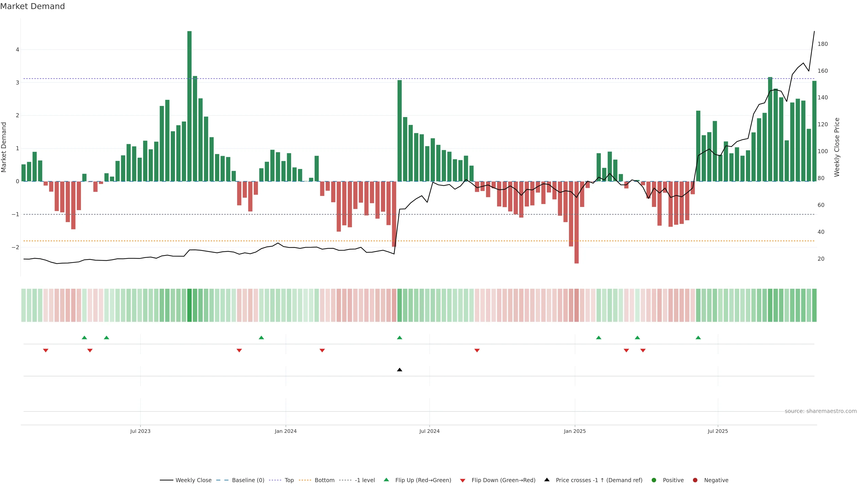Click the first green flip-up triangle marker
Viewport: 868px width, 488px height.
coord(85,338)
